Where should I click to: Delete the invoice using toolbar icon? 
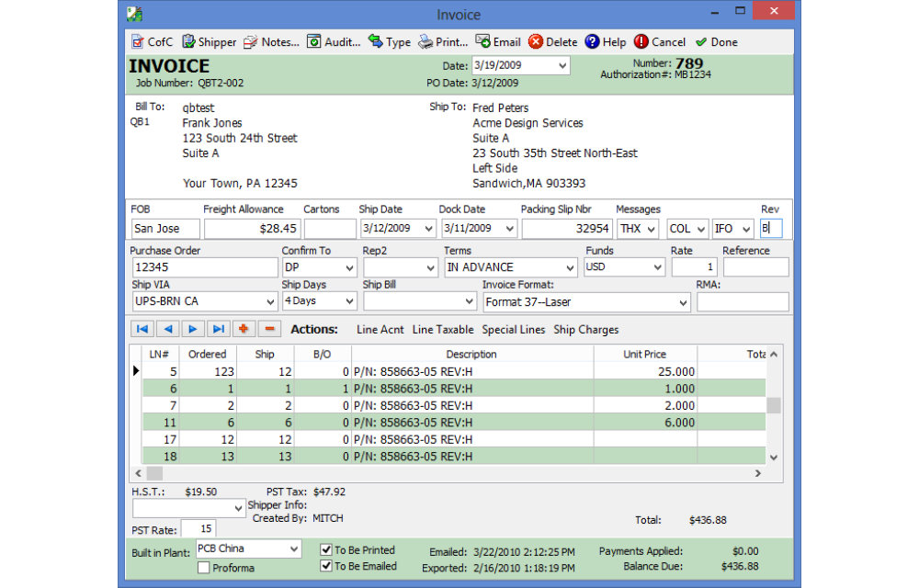(x=536, y=42)
